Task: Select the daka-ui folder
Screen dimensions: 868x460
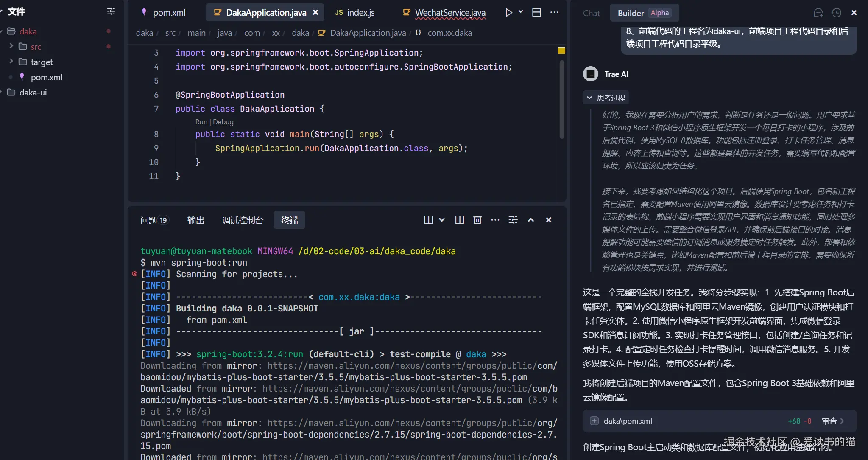Action: [33, 93]
